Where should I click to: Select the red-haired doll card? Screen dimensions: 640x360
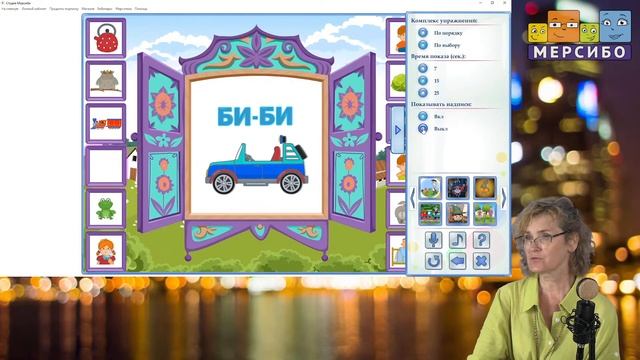pyautogui.click(x=106, y=252)
